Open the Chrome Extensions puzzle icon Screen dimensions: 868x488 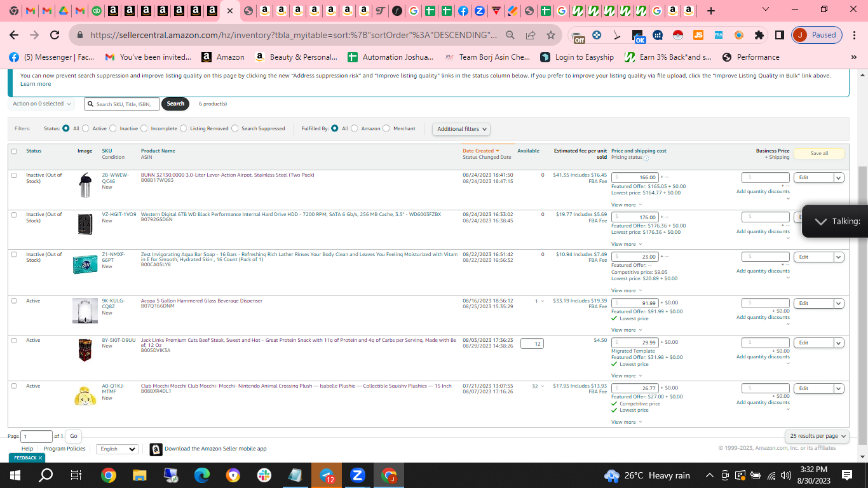coord(759,35)
